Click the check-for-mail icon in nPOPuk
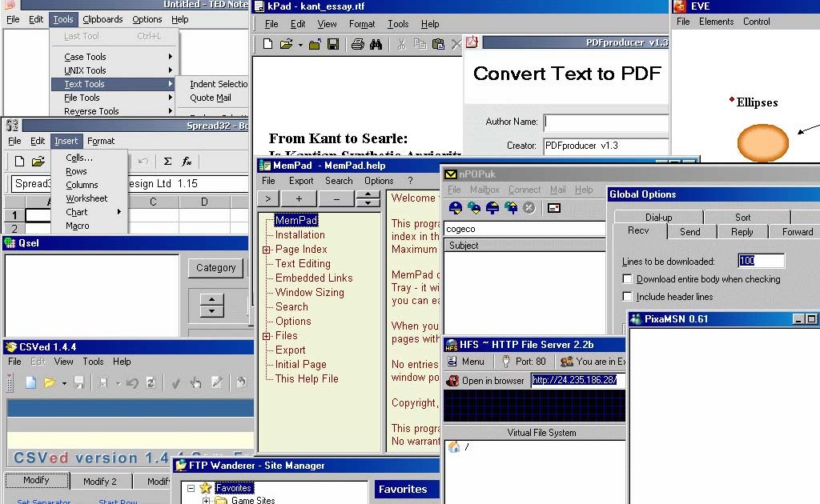Viewport: 820px width, 504px height. click(x=456, y=208)
